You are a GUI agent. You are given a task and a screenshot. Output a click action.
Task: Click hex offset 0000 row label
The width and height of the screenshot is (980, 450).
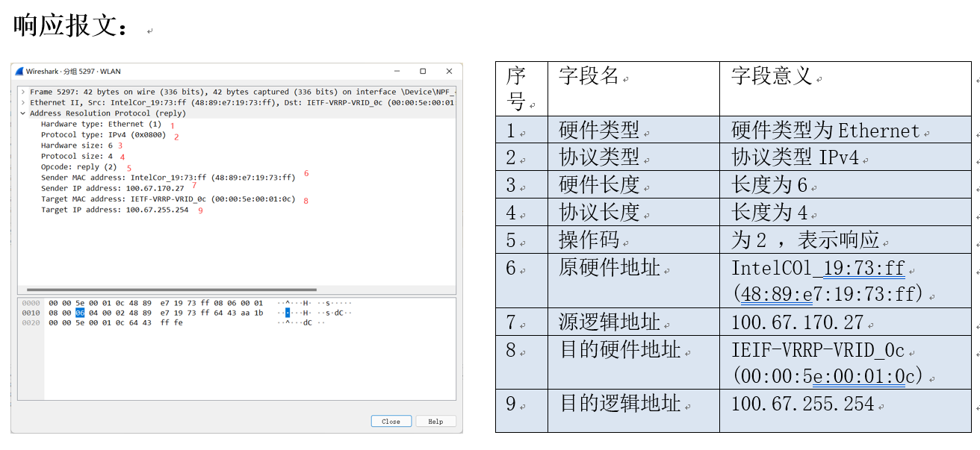(x=31, y=303)
